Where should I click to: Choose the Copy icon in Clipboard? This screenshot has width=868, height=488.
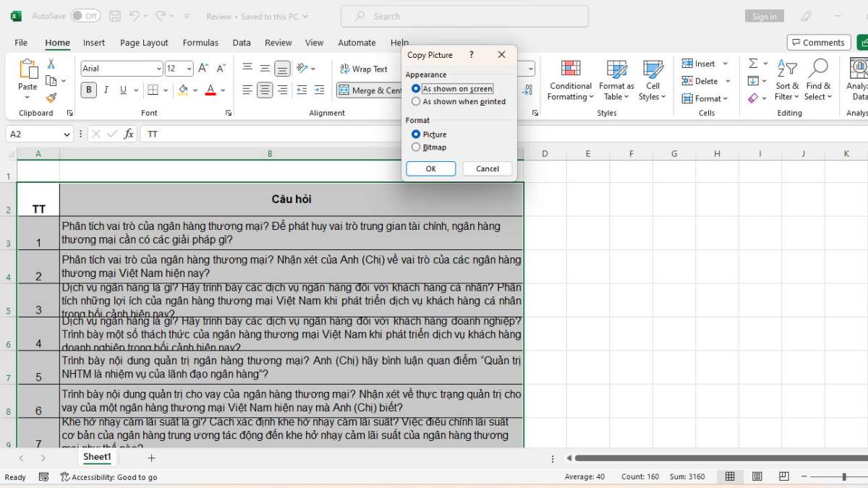point(51,81)
